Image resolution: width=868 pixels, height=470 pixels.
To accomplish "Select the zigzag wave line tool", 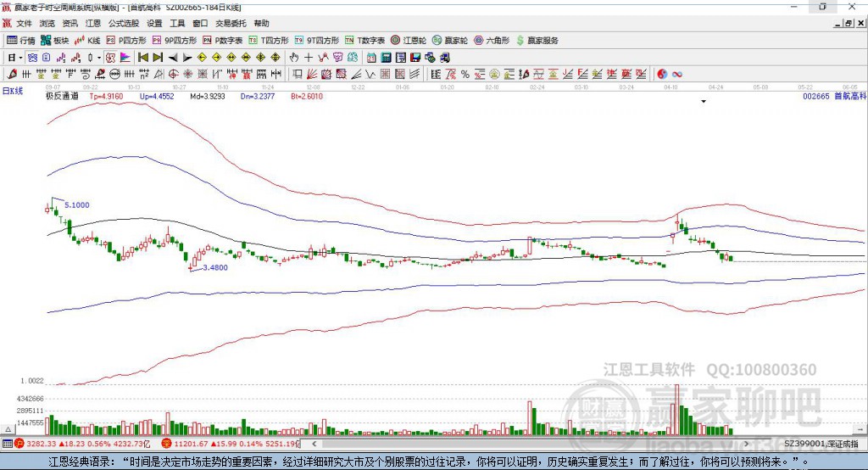I will pos(370,75).
